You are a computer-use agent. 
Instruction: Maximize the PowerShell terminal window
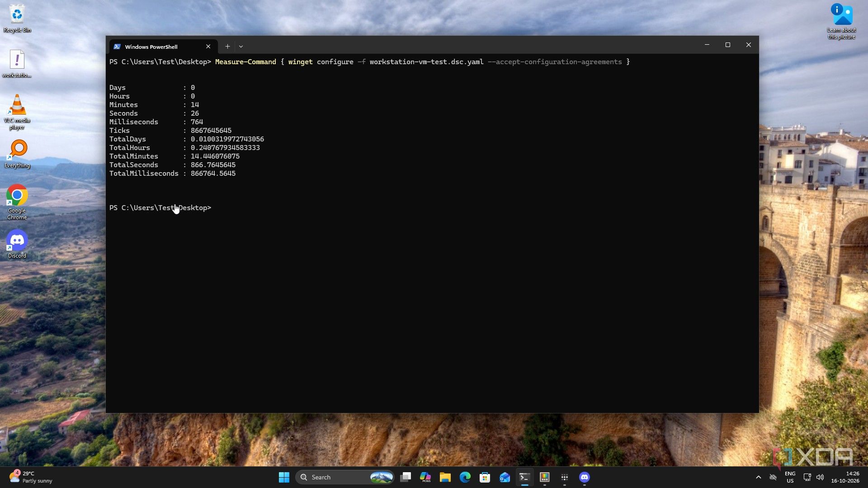pyautogui.click(x=728, y=45)
